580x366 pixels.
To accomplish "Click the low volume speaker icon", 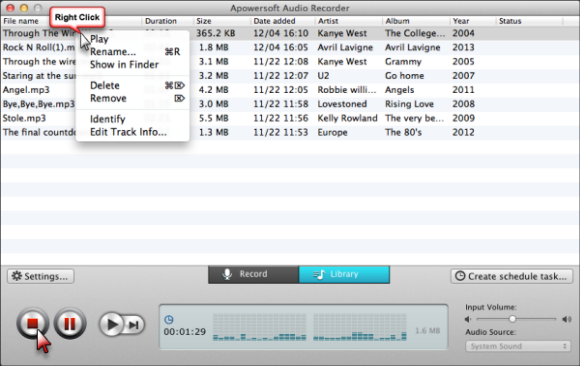I will (468, 319).
